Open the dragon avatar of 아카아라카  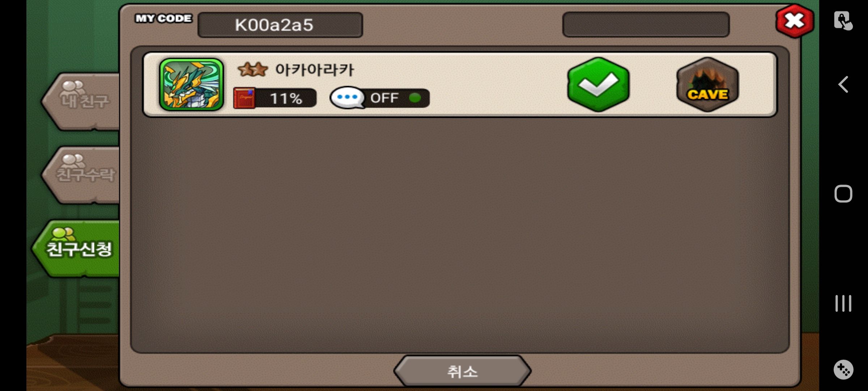(191, 84)
